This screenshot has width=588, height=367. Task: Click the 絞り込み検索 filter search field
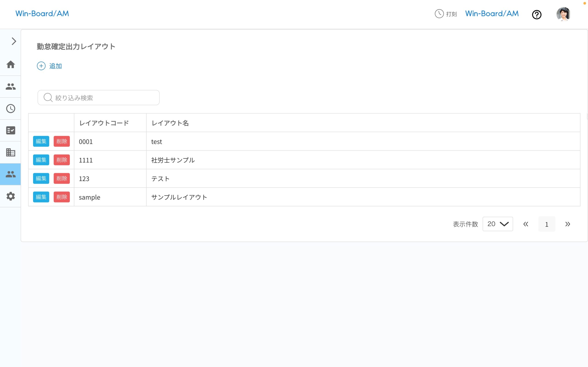click(x=98, y=97)
